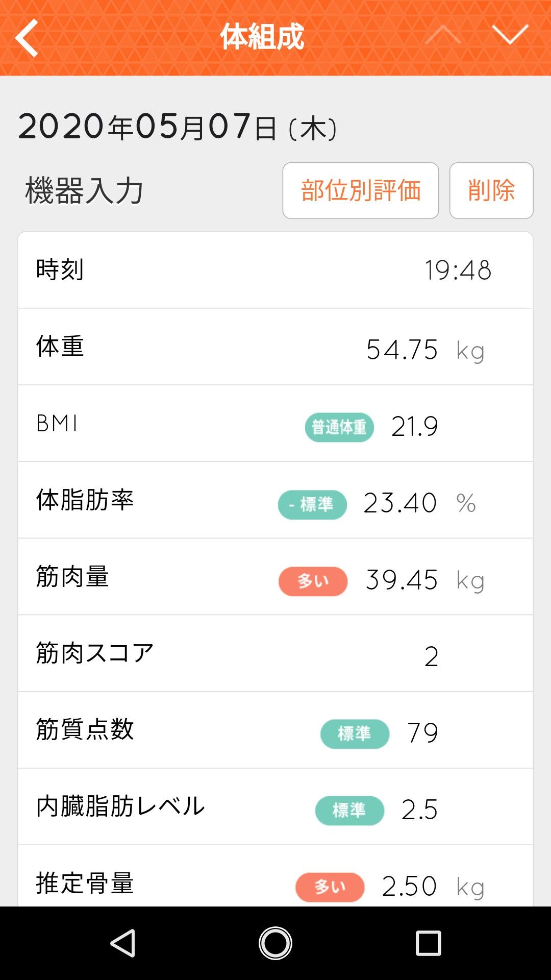Screen dimensions: 551x980
Task: Tap the 標準 badge beside 体脂肪率
Action: coord(312,505)
